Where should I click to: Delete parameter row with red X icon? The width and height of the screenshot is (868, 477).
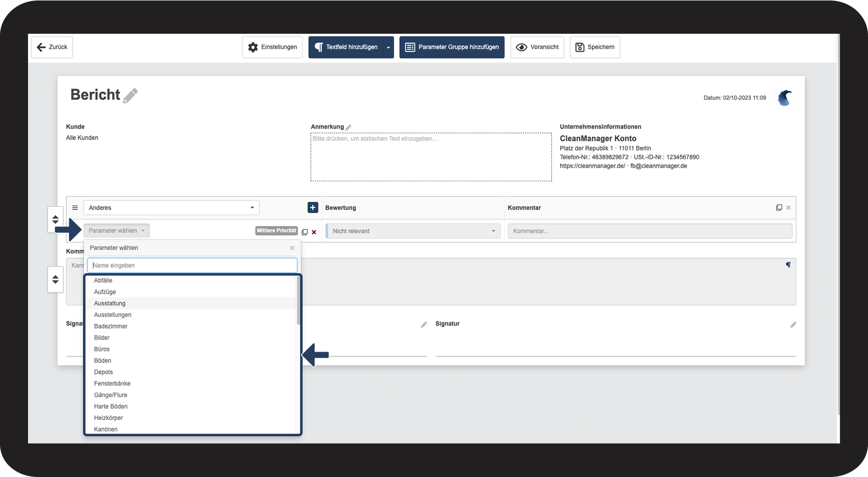coord(314,232)
